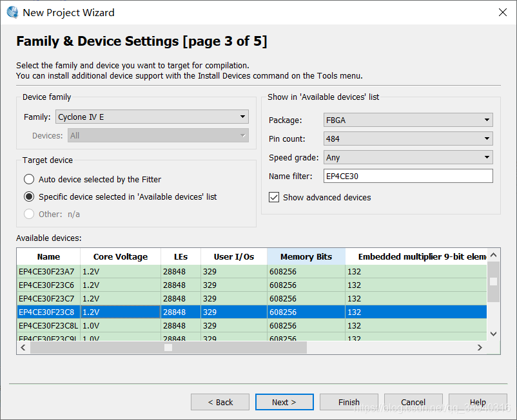Sort by Embedded multiplier 9-bit column header
517x420 pixels.
pyautogui.click(x=416, y=256)
